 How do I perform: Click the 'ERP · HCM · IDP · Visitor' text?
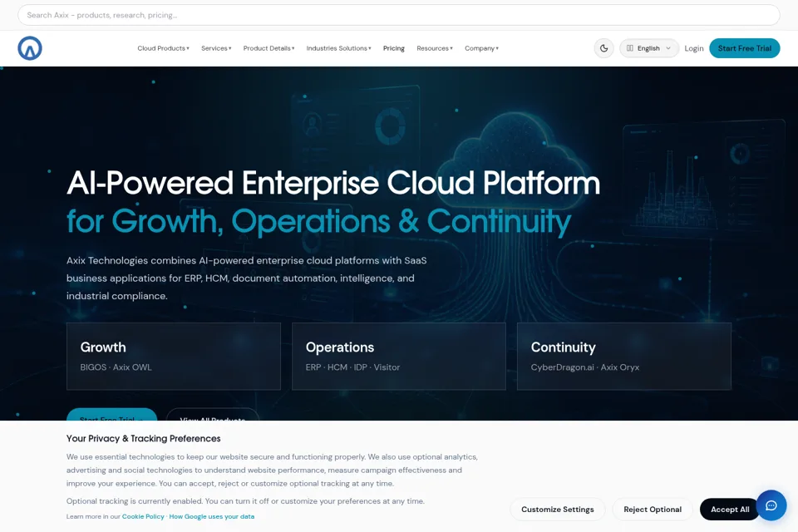[352, 367]
